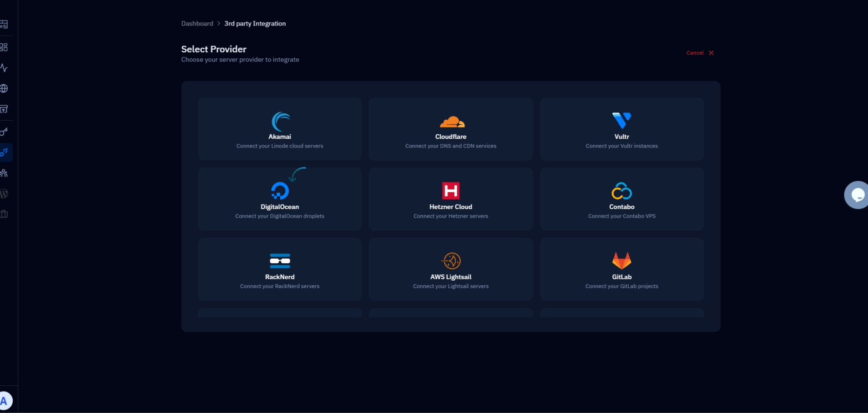
Task: Click 'Connect your Linode cloud servers' text
Action: click(x=280, y=146)
